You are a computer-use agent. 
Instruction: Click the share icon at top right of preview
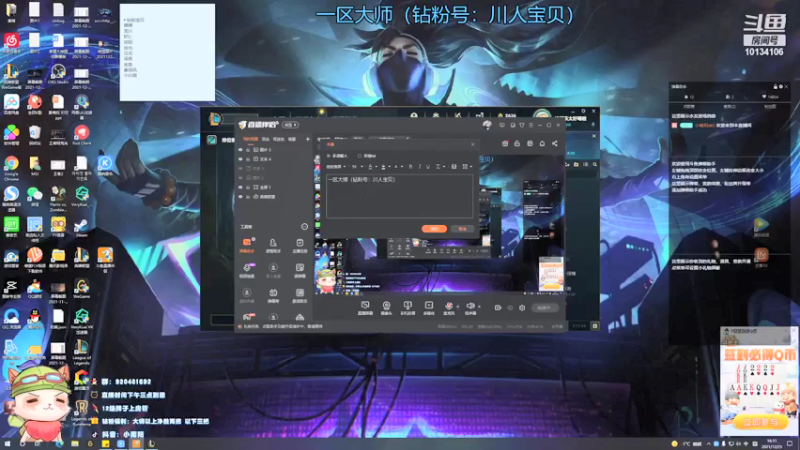[x=555, y=143]
